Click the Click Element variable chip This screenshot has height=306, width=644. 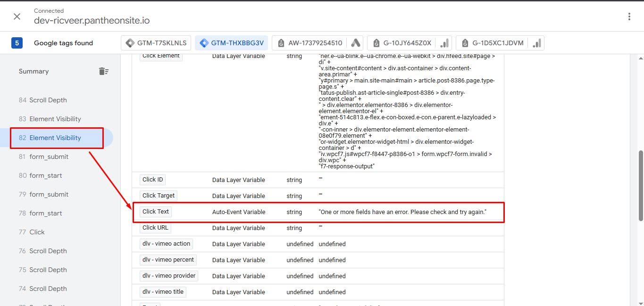click(x=161, y=56)
